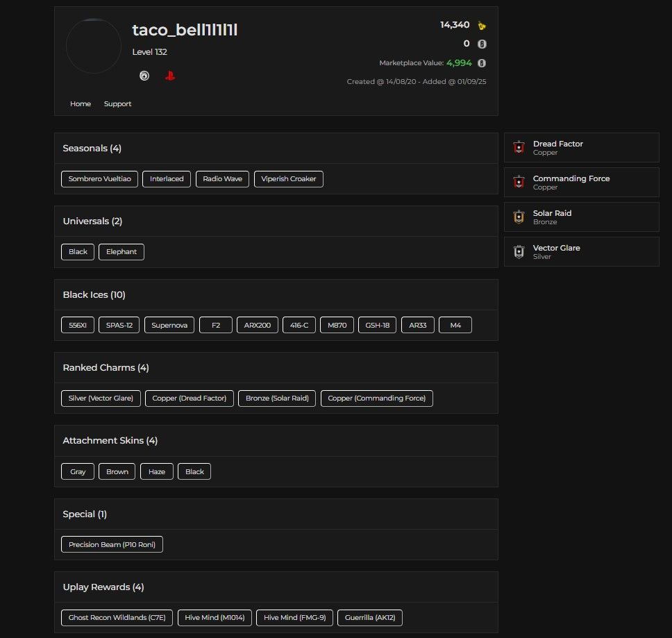Click the Precision Beam (P10 Roni) tag
Screen dimensions: 672x638
coord(112,544)
